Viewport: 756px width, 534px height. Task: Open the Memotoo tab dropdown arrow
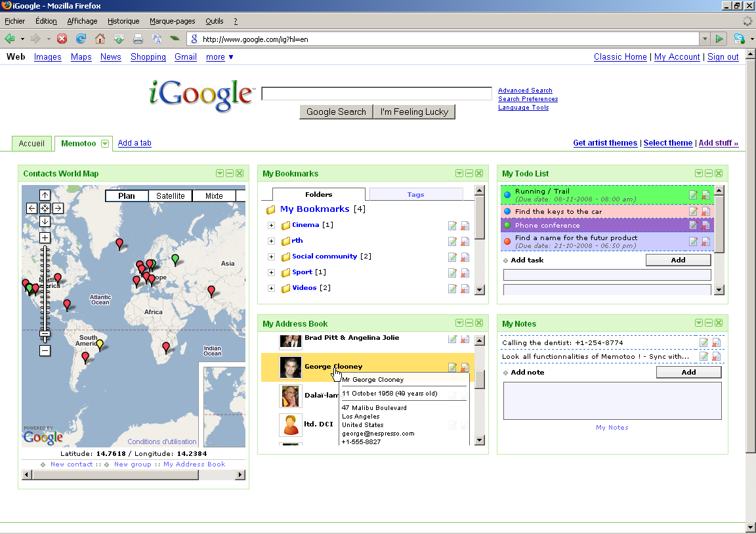pyautogui.click(x=104, y=144)
